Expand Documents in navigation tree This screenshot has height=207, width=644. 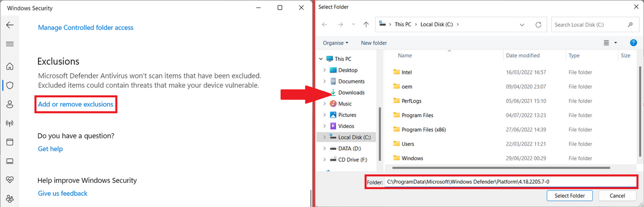click(x=325, y=81)
